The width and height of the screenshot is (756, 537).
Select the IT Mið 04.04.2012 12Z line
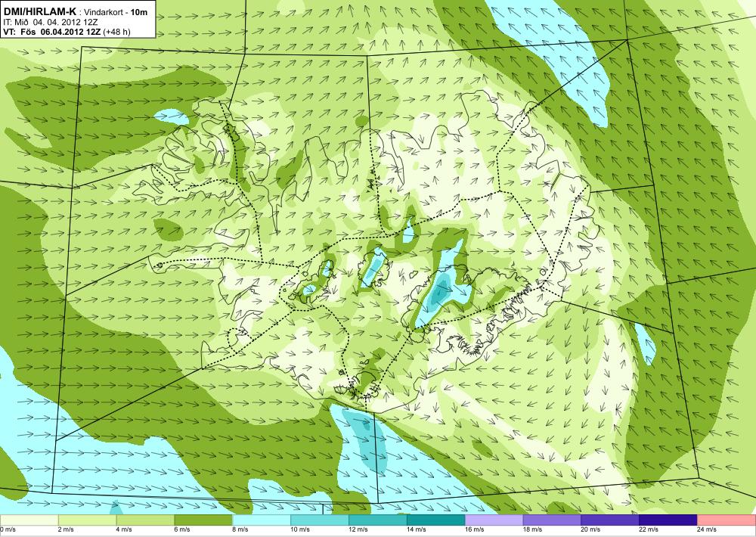click(51, 22)
